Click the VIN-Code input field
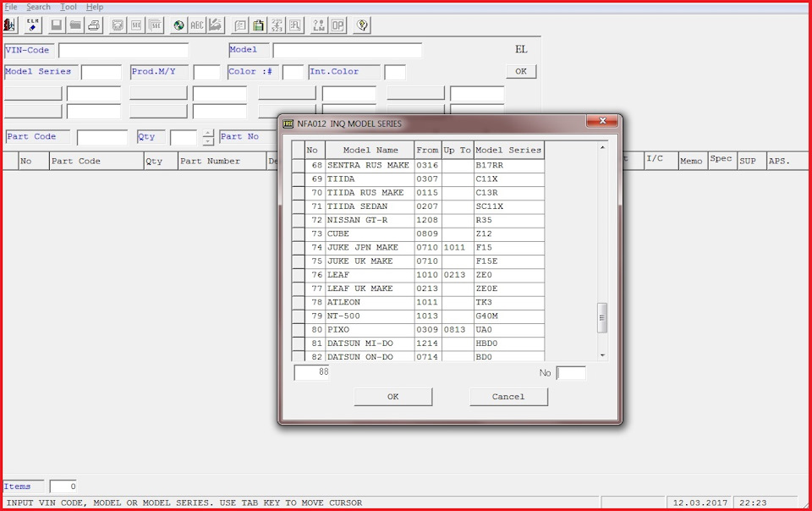 coord(123,50)
